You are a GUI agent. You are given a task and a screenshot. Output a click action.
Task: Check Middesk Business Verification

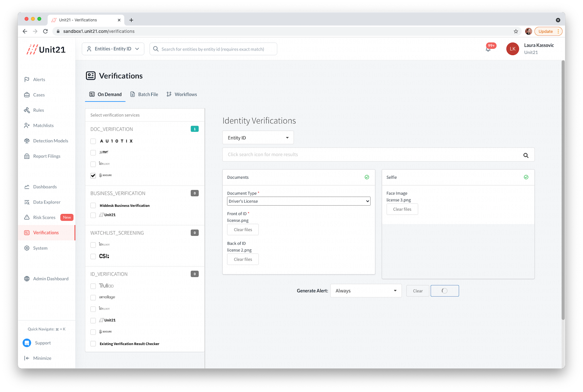[93, 206]
